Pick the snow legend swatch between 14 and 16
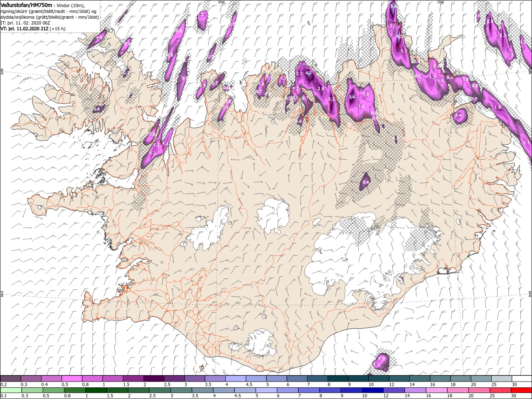Image resolution: width=532 pixels, height=399 pixels. click(419, 379)
